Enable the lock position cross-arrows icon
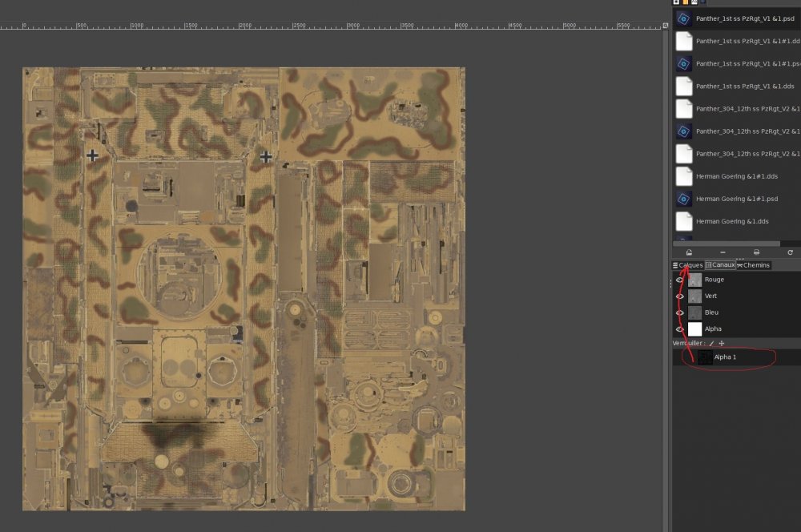This screenshot has width=801, height=532. [x=722, y=343]
